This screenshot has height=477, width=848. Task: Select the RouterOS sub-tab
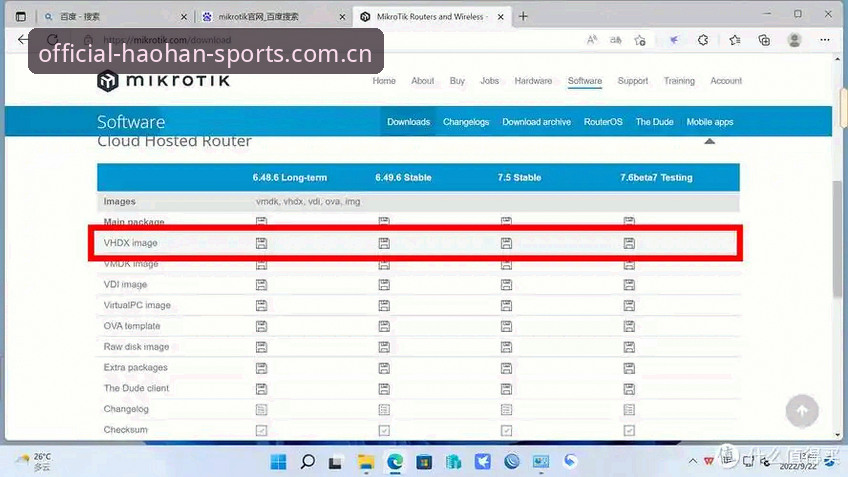[x=603, y=122]
